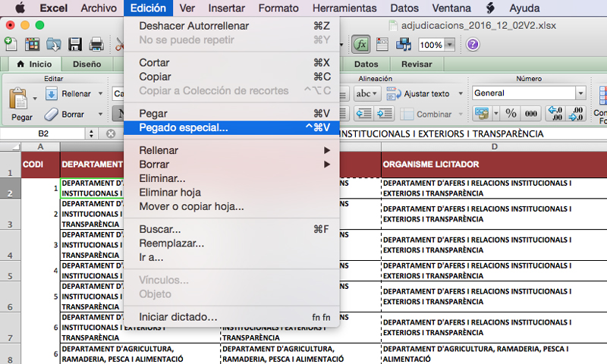Click the Ajustar texto wrap icon
This screenshot has height=364, width=607.
click(394, 93)
